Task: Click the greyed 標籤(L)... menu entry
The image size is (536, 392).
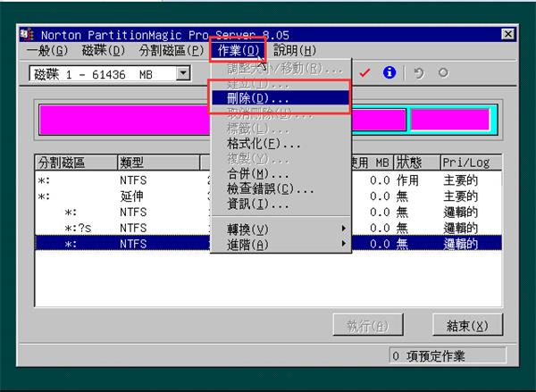Action: [281, 129]
